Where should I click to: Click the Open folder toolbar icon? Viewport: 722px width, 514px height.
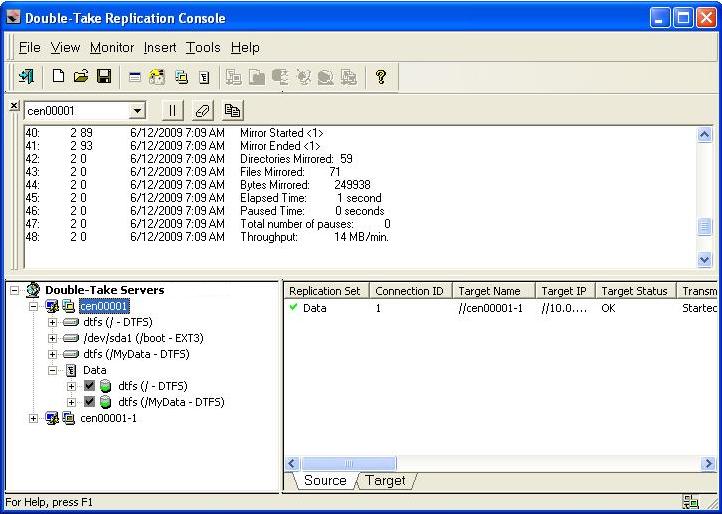pos(81,76)
